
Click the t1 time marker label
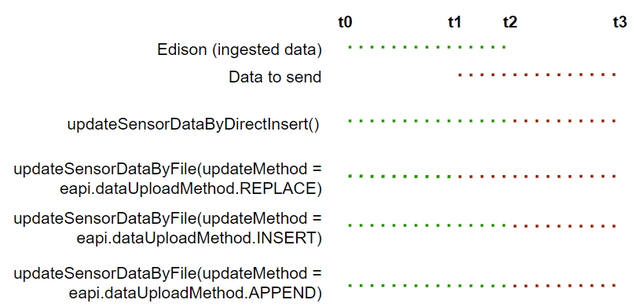pos(455,22)
